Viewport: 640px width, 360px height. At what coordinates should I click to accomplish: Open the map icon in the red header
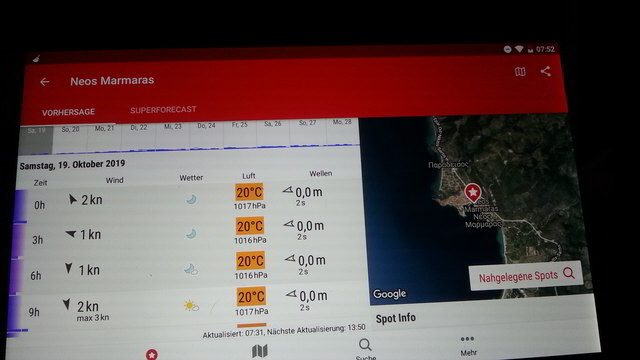tap(520, 72)
